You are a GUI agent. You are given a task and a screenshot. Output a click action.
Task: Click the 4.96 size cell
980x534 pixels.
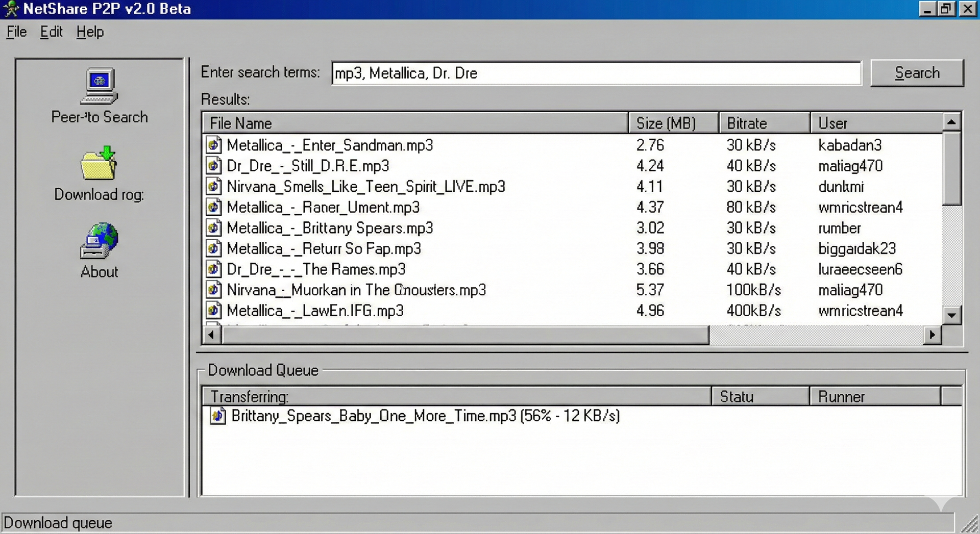[x=650, y=310]
